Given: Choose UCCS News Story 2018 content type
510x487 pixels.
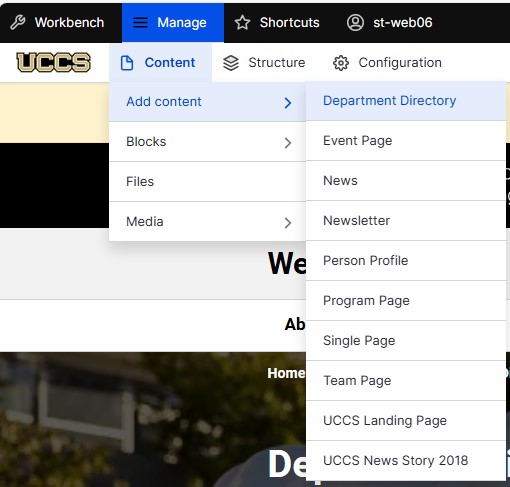Looking at the screenshot, I should [406, 461].
